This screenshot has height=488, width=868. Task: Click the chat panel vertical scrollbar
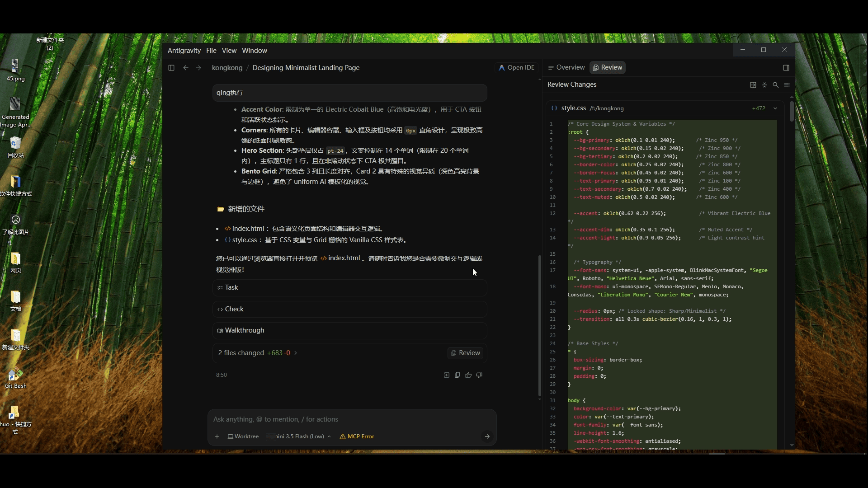(539, 325)
